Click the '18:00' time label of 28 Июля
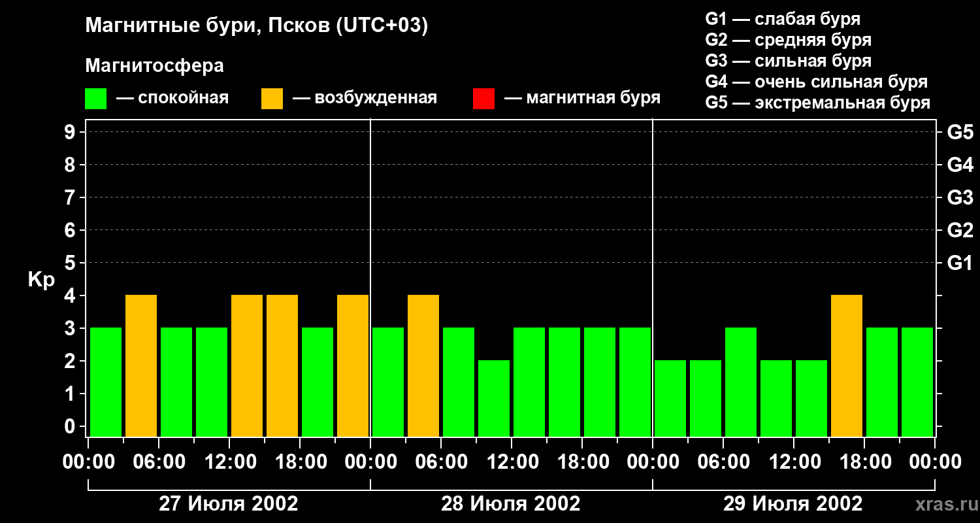Screen dimensions: 980x523 [x=582, y=462]
